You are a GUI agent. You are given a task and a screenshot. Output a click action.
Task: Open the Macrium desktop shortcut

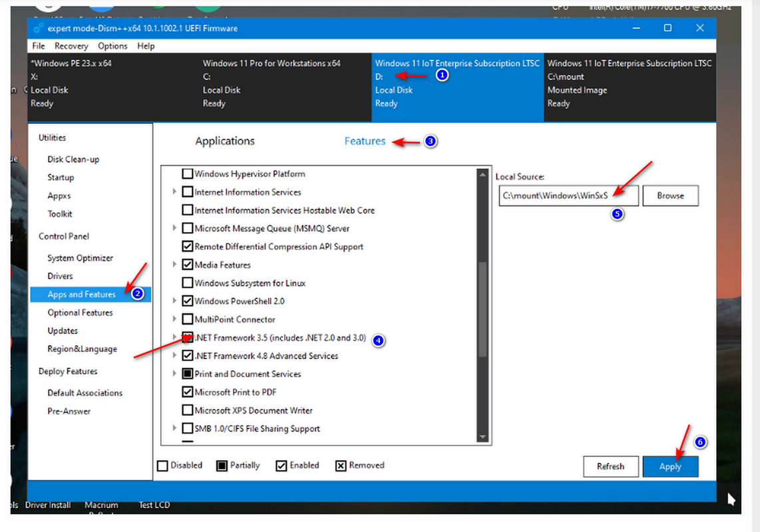pos(101,507)
